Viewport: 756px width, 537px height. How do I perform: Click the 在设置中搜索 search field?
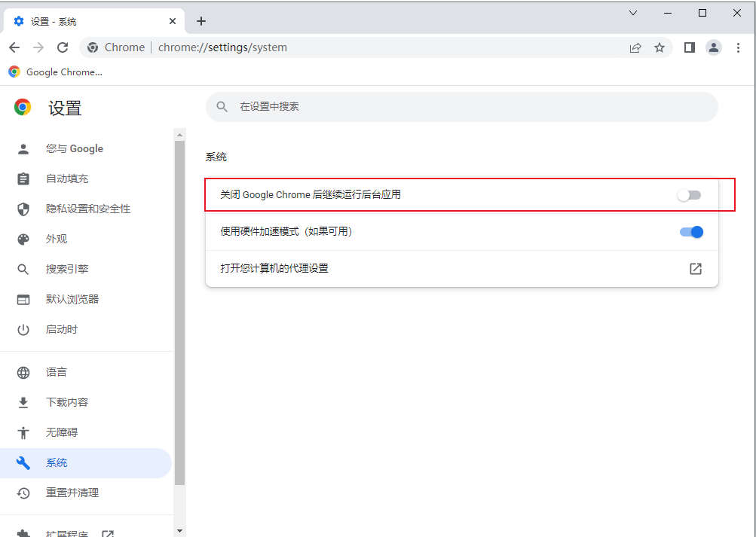(x=461, y=107)
